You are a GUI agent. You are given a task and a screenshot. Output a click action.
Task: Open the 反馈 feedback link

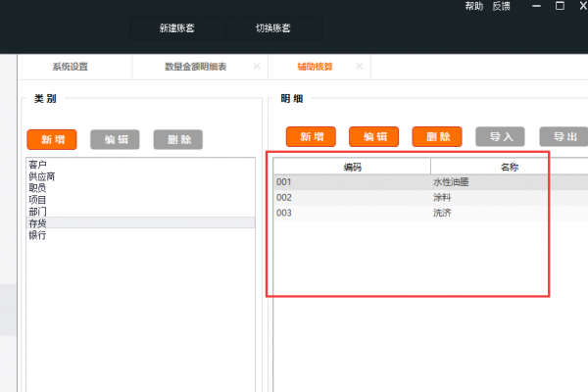[x=501, y=6]
